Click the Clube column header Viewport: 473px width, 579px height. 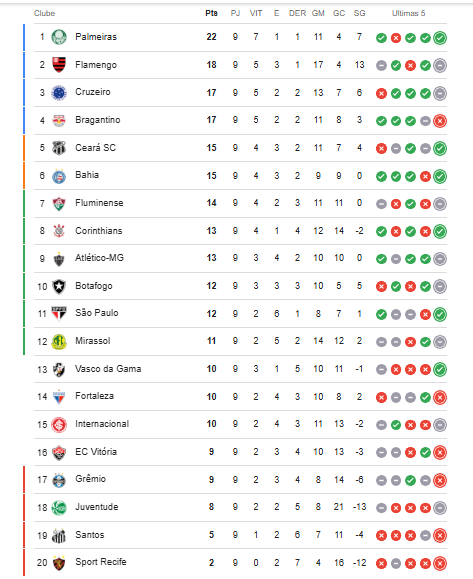[45, 13]
